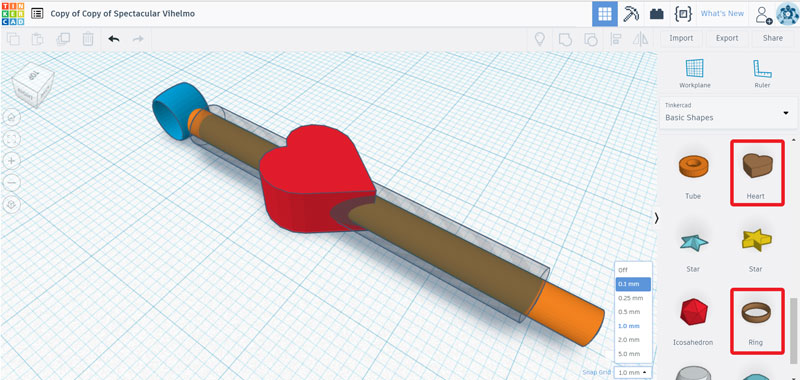Click the Align tool icon
Viewport: 800px width, 380px height.
pyautogui.click(x=616, y=39)
